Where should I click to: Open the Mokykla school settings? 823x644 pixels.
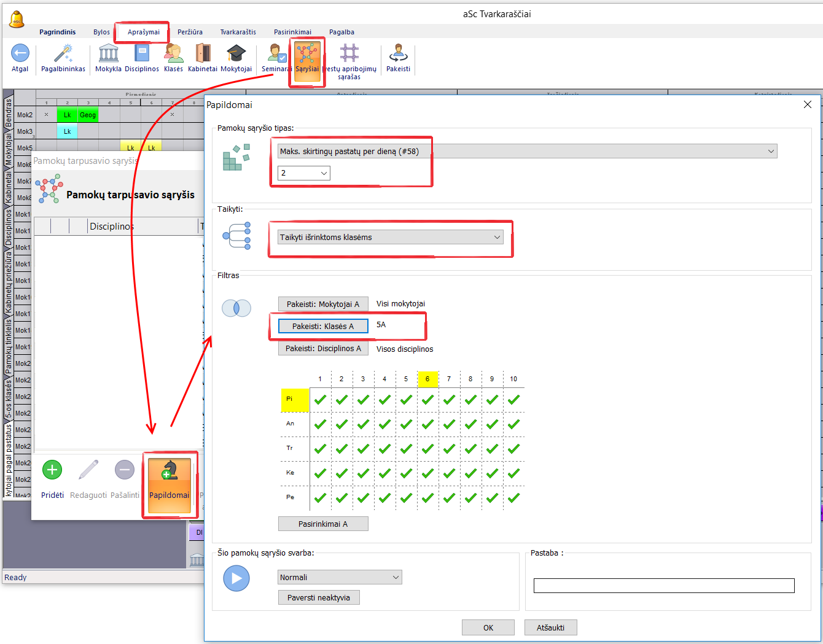pos(108,54)
